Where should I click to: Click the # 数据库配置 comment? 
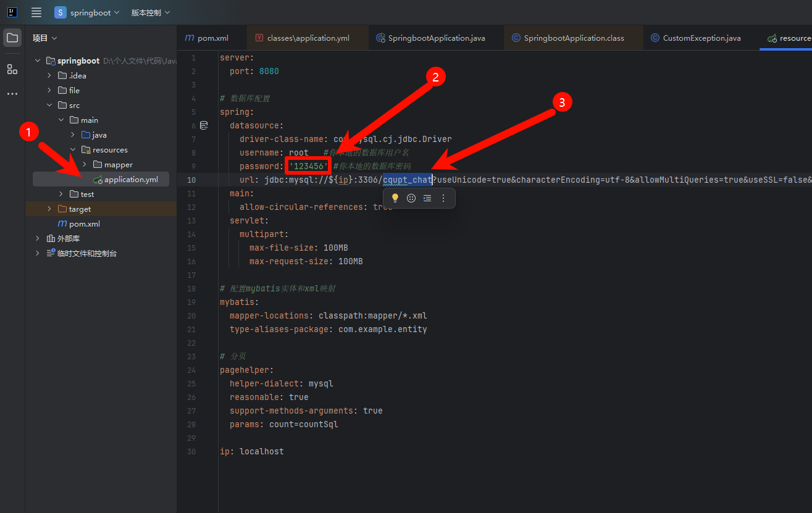click(245, 98)
